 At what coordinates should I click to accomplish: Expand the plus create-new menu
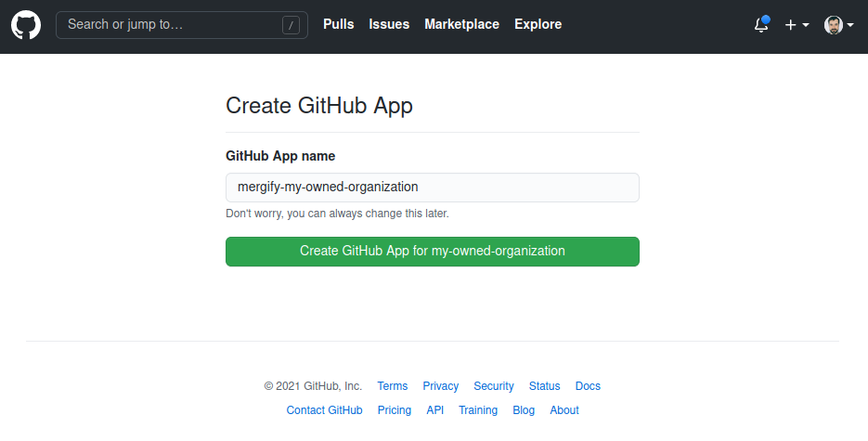pyautogui.click(x=797, y=25)
